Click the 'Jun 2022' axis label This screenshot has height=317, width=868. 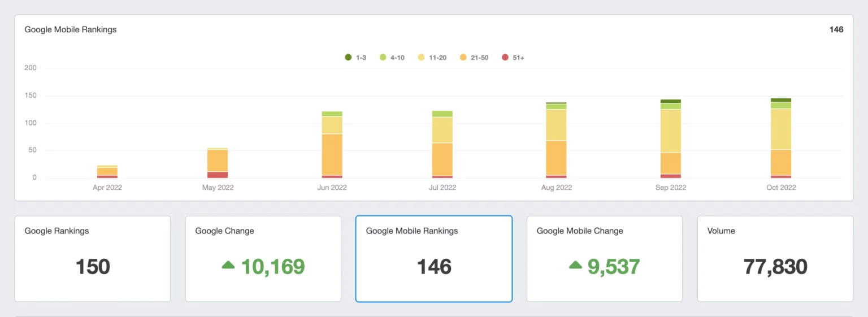332,188
